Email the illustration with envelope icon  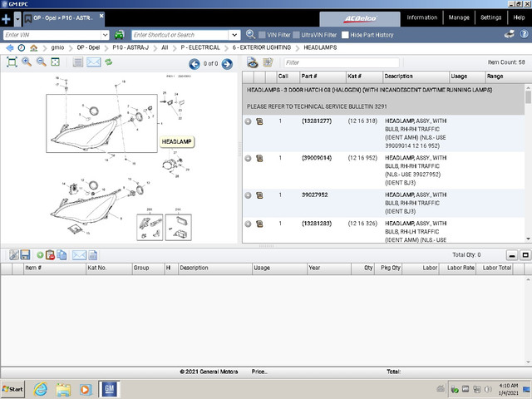[94, 62]
